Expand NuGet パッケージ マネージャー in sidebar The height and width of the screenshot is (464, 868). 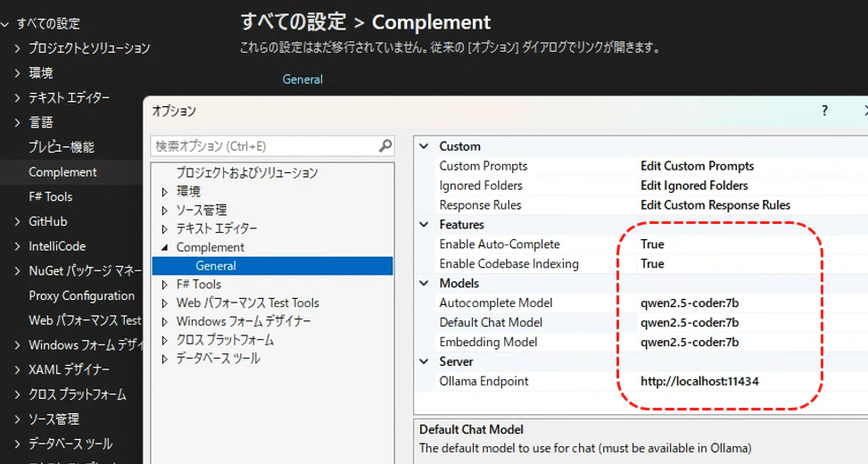click(x=17, y=270)
